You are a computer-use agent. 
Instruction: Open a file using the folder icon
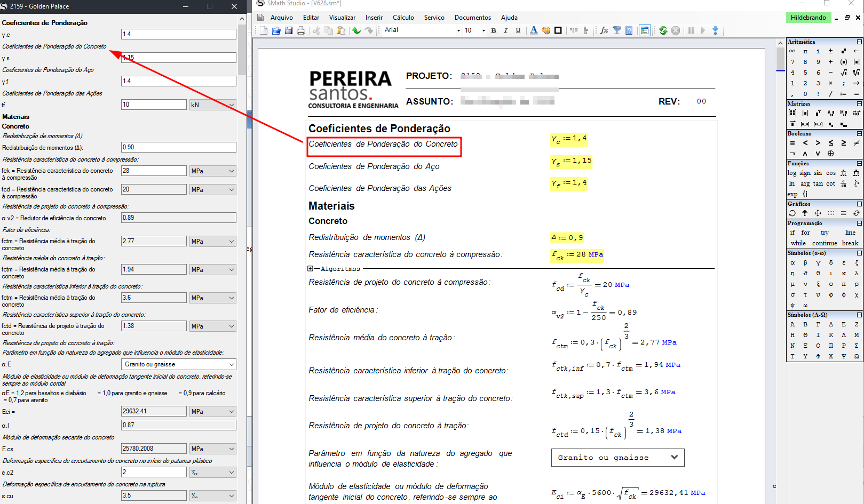click(x=276, y=30)
